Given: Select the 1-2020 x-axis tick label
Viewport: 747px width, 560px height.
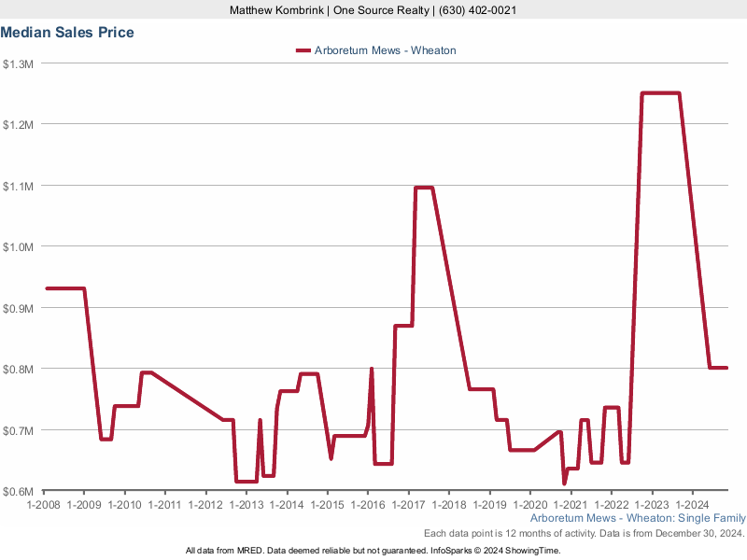Looking at the screenshot, I should point(530,505).
